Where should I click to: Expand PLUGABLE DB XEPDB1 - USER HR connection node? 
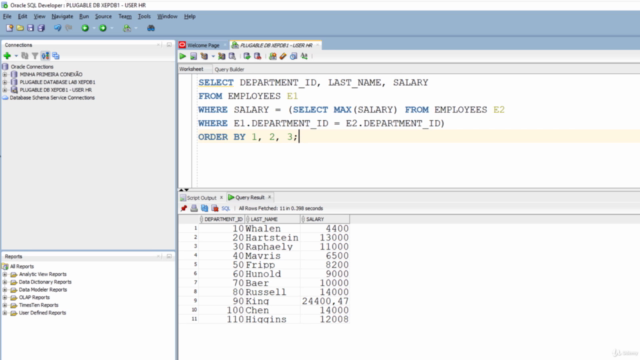[x=5, y=90]
